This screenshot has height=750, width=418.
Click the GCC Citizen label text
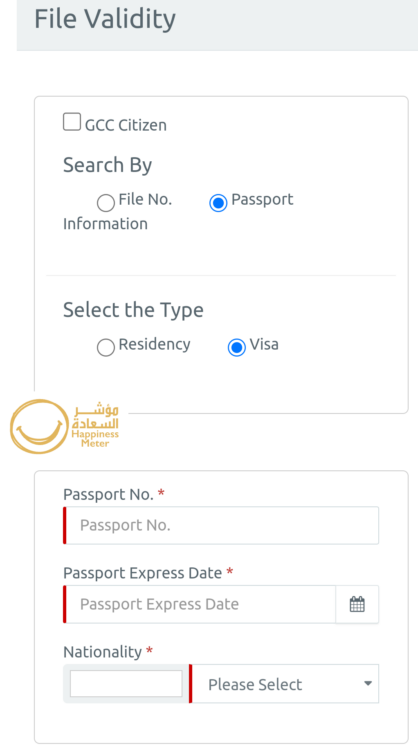126,125
